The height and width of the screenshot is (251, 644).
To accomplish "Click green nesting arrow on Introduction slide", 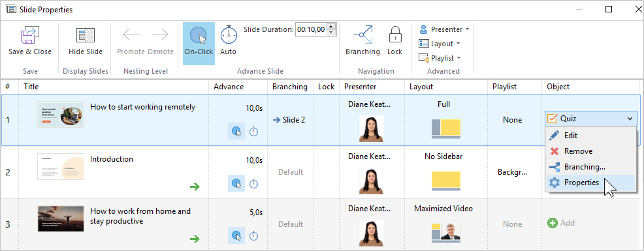I will click(195, 186).
